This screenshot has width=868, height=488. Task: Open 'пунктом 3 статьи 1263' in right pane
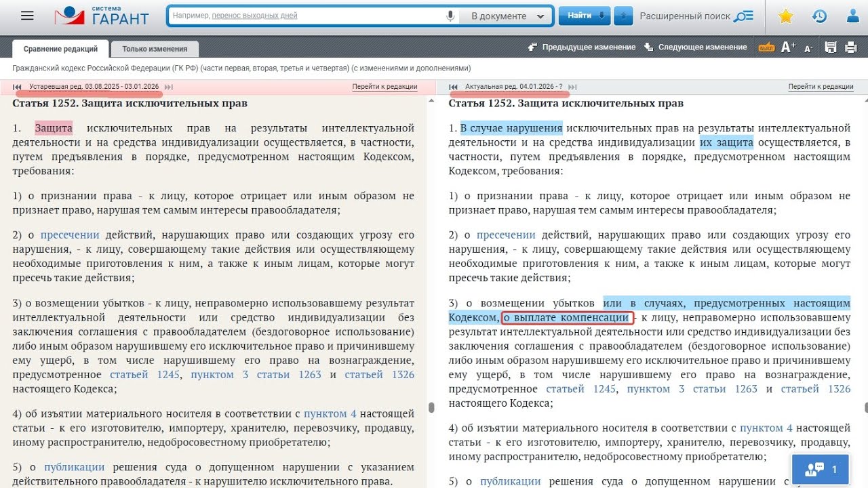point(692,389)
